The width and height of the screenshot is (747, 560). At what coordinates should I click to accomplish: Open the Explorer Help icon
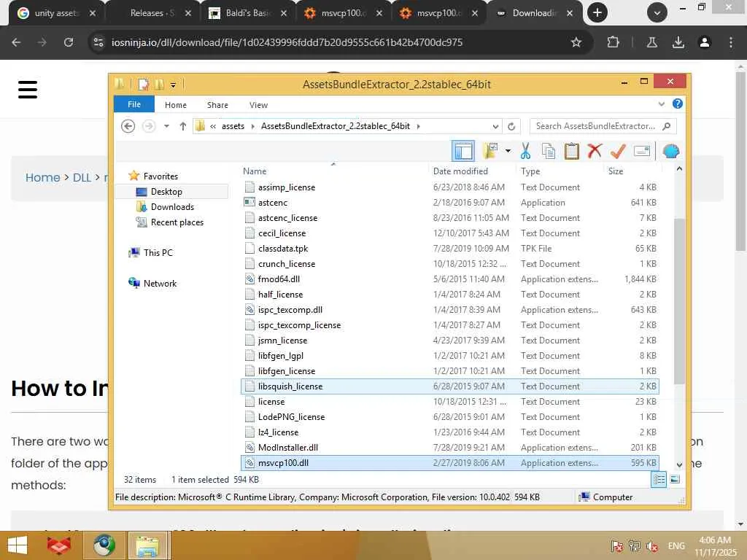[x=677, y=104]
